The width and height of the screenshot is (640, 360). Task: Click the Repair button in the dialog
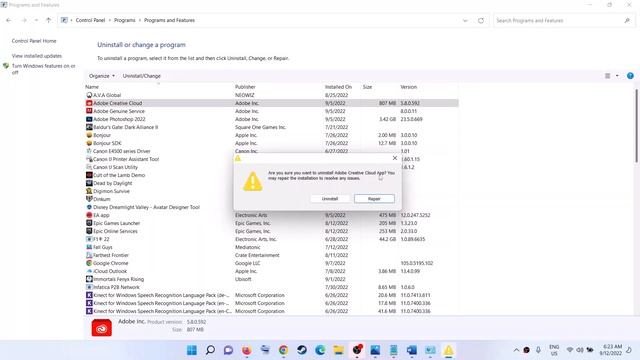(374, 199)
